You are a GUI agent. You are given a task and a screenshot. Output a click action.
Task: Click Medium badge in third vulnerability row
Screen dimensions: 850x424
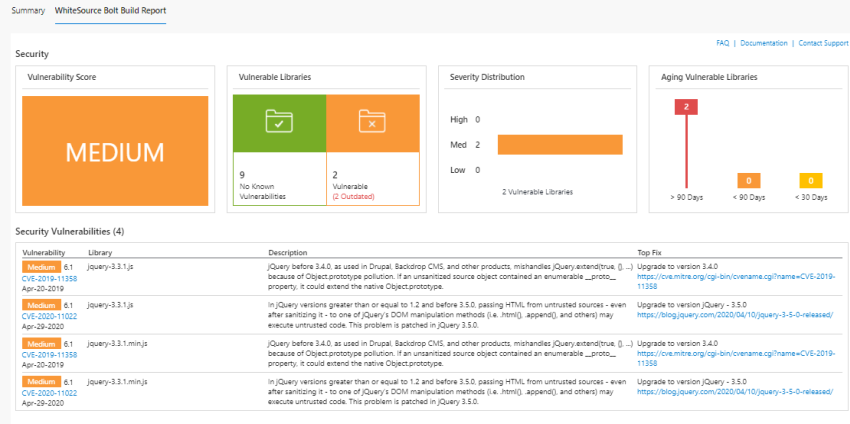tap(41, 343)
